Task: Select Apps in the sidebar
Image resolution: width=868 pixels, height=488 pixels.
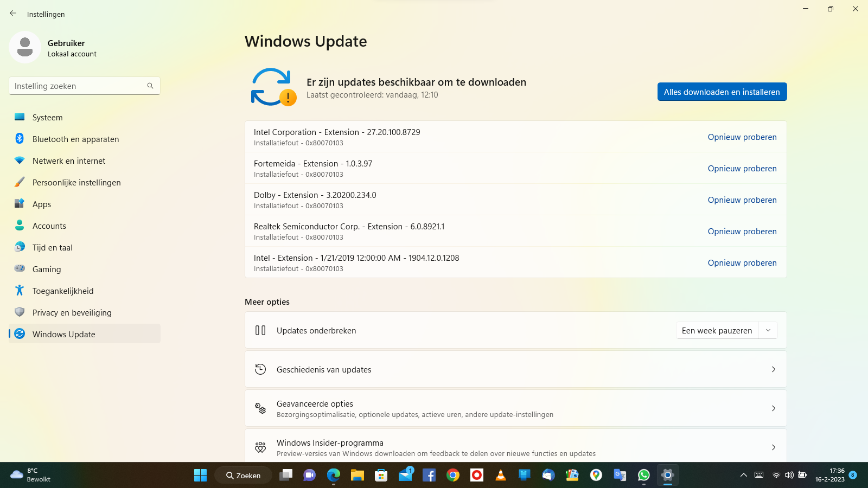Action: pos(85,204)
